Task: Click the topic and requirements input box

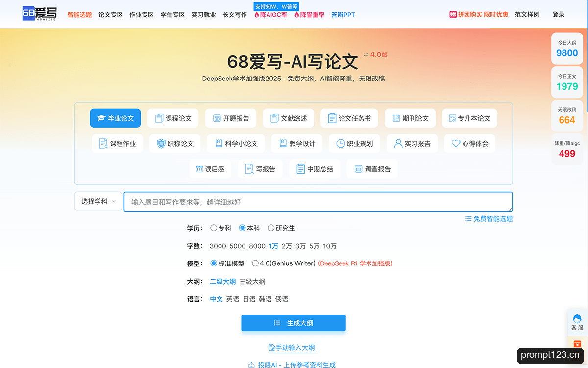Action: coord(318,202)
